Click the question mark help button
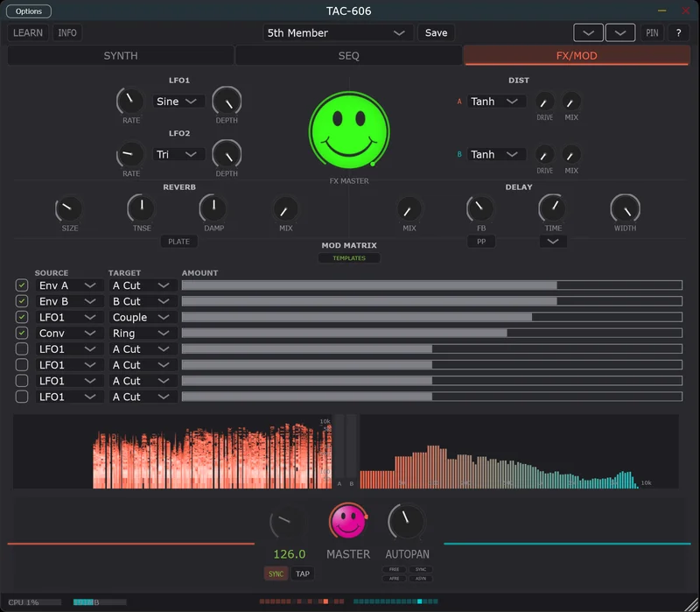 pyautogui.click(x=679, y=33)
